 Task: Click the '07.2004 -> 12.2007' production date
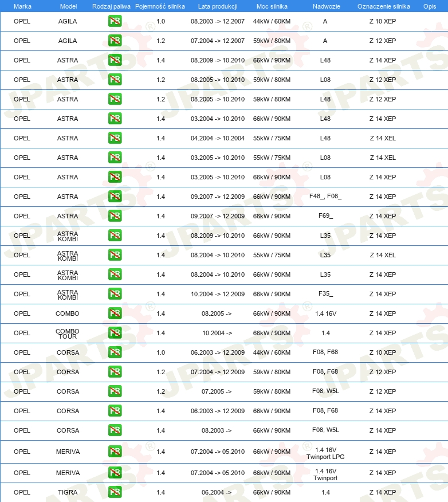click(218, 41)
